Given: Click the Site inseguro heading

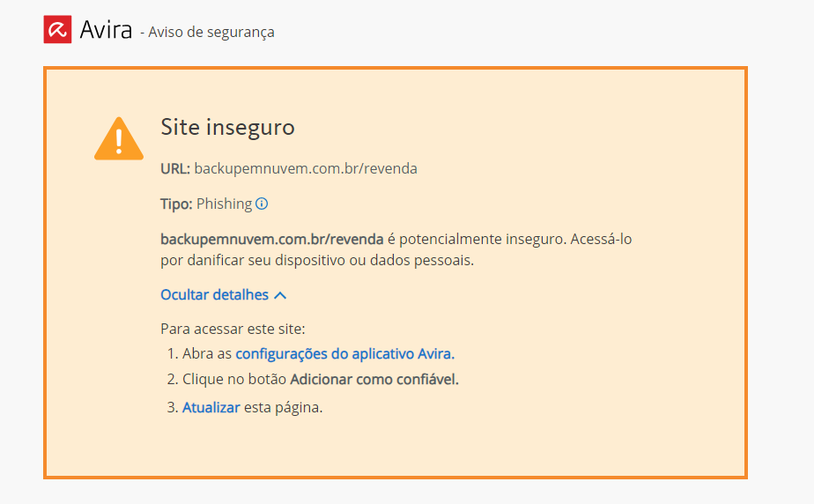Looking at the screenshot, I should point(227,127).
